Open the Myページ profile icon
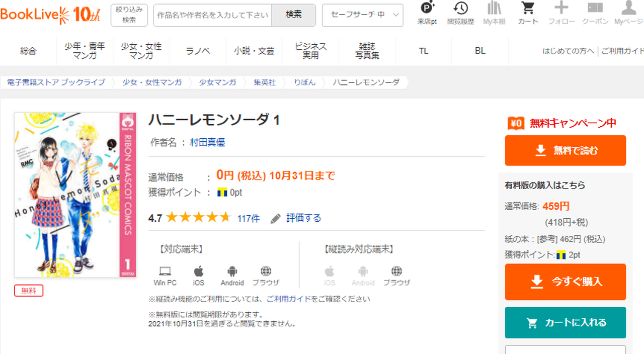This screenshot has height=354, width=644. (x=629, y=9)
